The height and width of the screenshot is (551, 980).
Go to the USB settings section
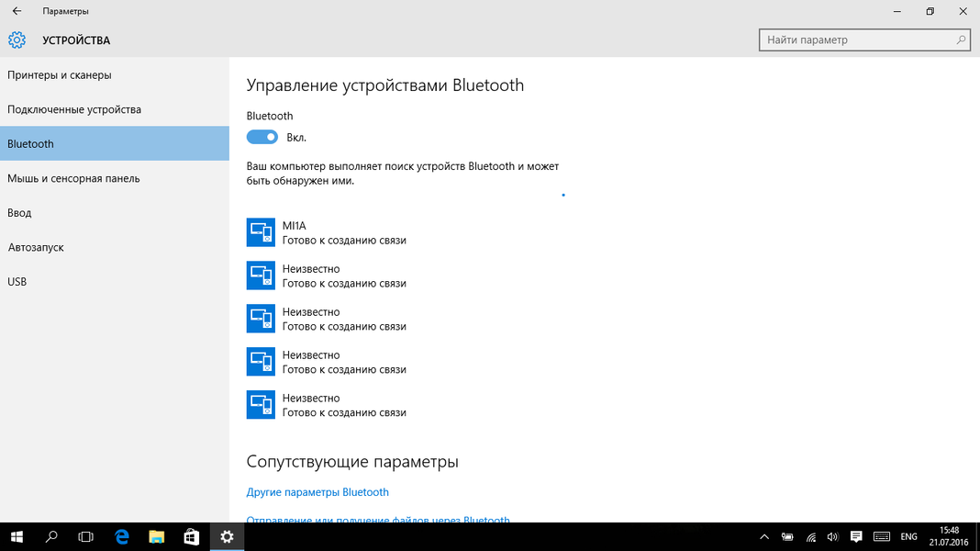pos(17,282)
